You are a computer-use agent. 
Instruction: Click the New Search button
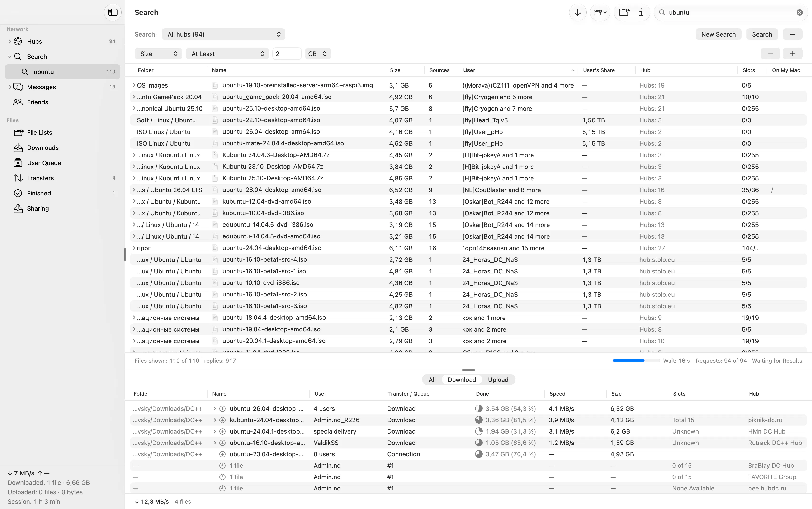718,34
